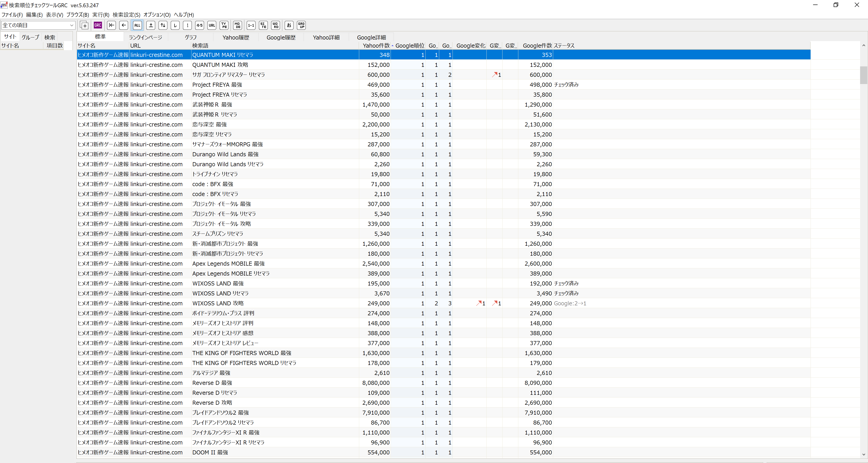This screenshot has height=463, width=868.
Task: Click the SITE toolbar icon
Action: pyautogui.click(x=263, y=25)
